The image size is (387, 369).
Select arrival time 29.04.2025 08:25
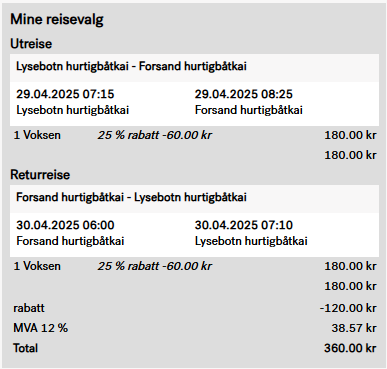click(244, 94)
